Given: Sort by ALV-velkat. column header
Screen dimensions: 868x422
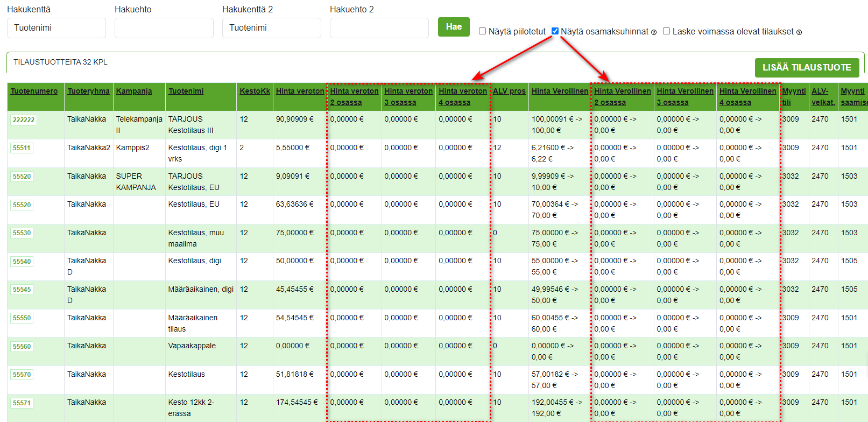Looking at the screenshot, I should pyautogui.click(x=823, y=97).
